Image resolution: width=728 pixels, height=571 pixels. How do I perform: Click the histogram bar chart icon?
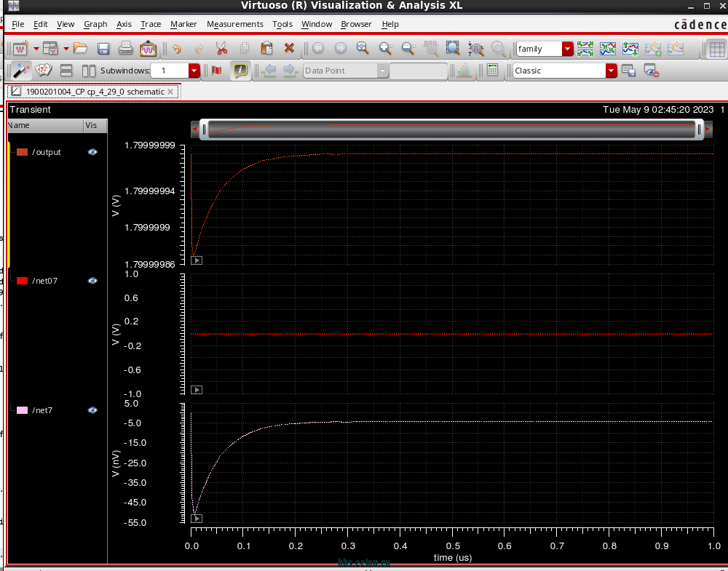coord(464,71)
